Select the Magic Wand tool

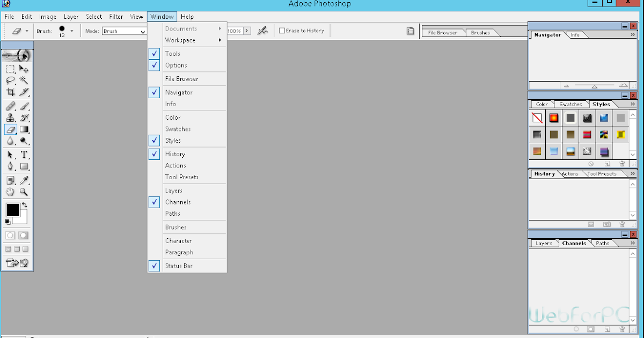click(x=24, y=80)
